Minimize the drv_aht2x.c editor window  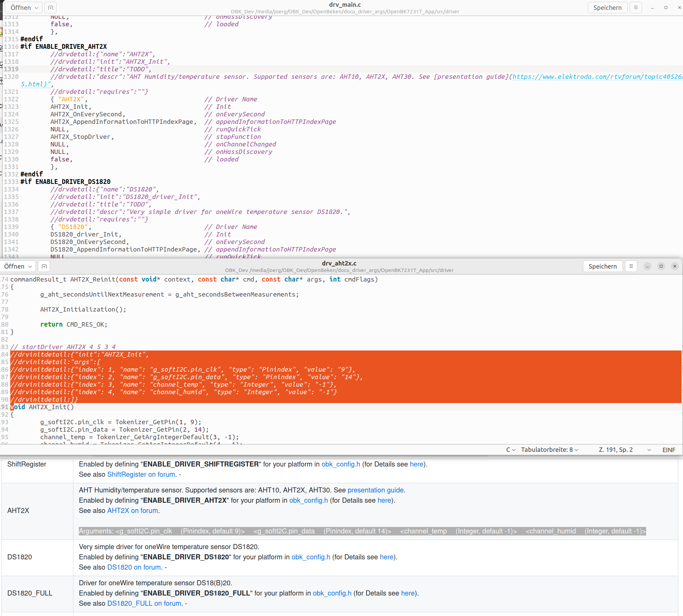coord(647,266)
